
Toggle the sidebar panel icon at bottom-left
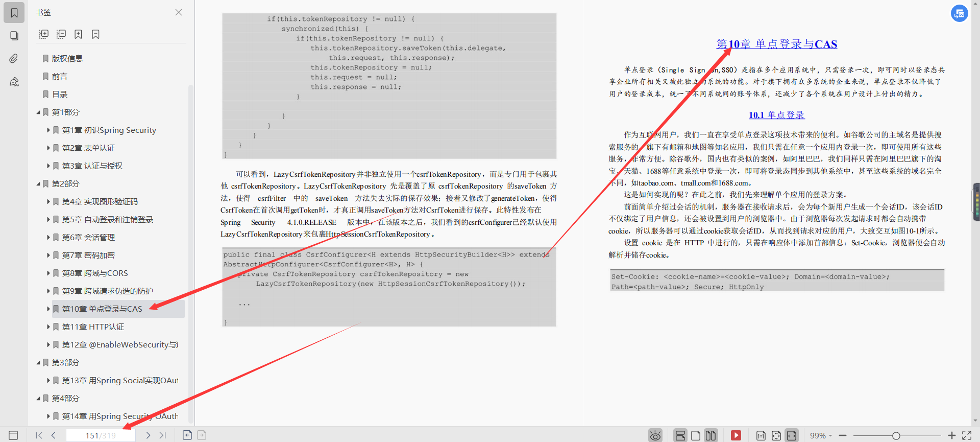click(14, 435)
